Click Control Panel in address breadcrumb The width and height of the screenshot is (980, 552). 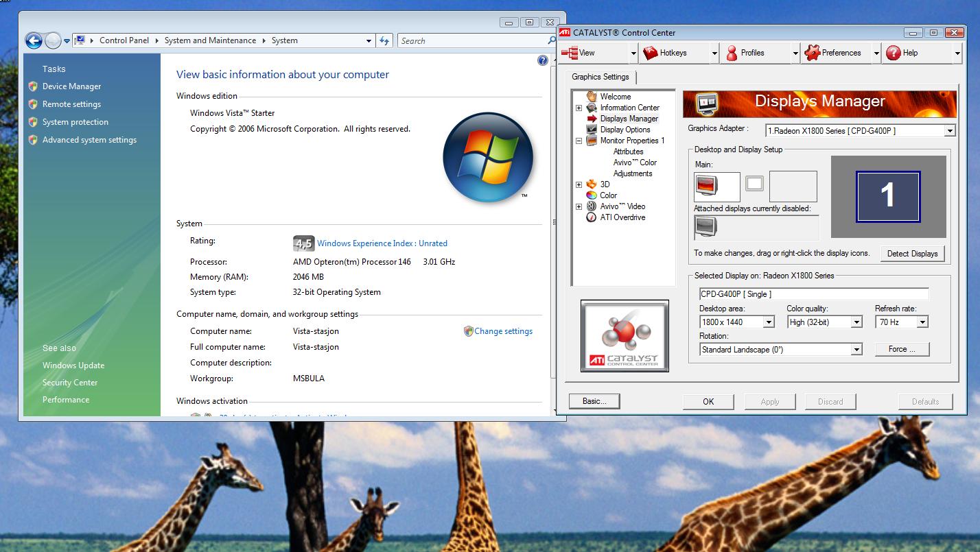[124, 40]
